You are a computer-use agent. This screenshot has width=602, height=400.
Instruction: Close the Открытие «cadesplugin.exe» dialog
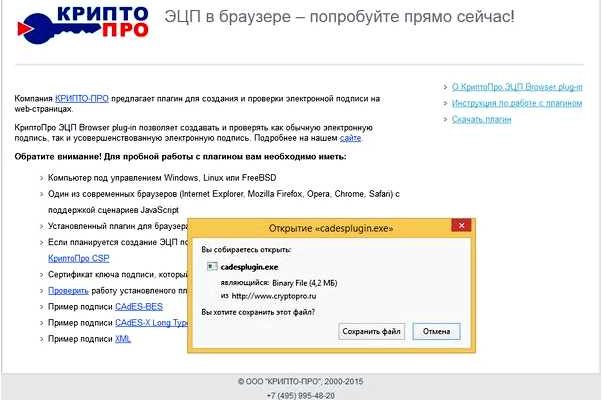coord(461,225)
